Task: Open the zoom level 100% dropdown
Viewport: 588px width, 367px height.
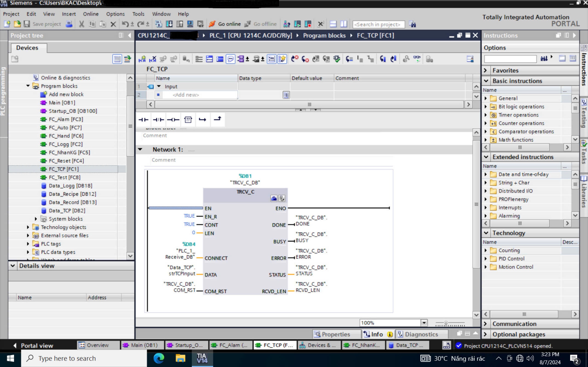Action: pyautogui.click(x=424, y=323)
